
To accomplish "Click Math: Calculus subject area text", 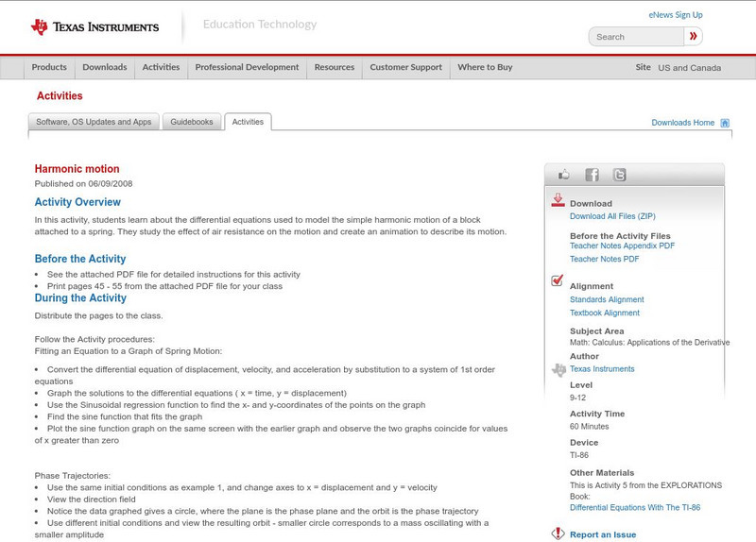I will 649,343.
